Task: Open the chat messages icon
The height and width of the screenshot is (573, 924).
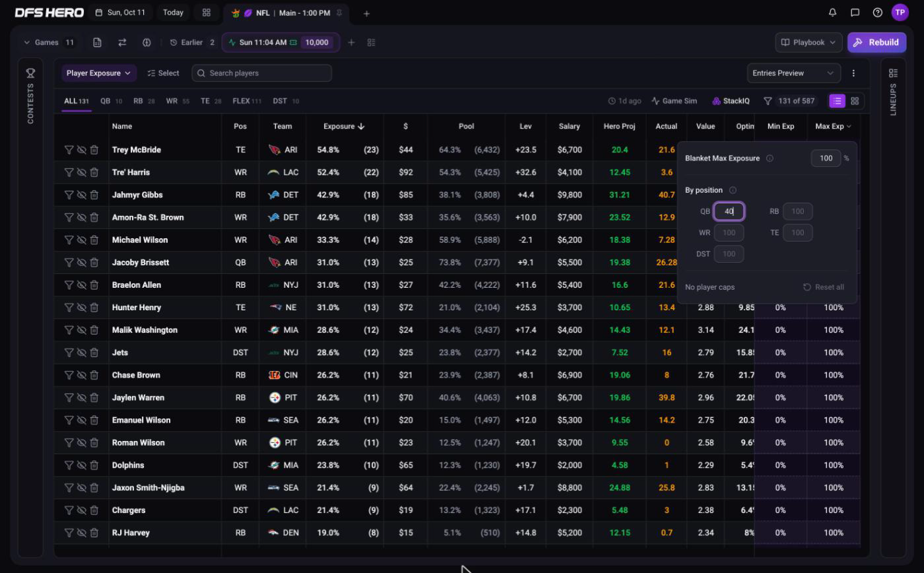Action: tap(855, 13)
